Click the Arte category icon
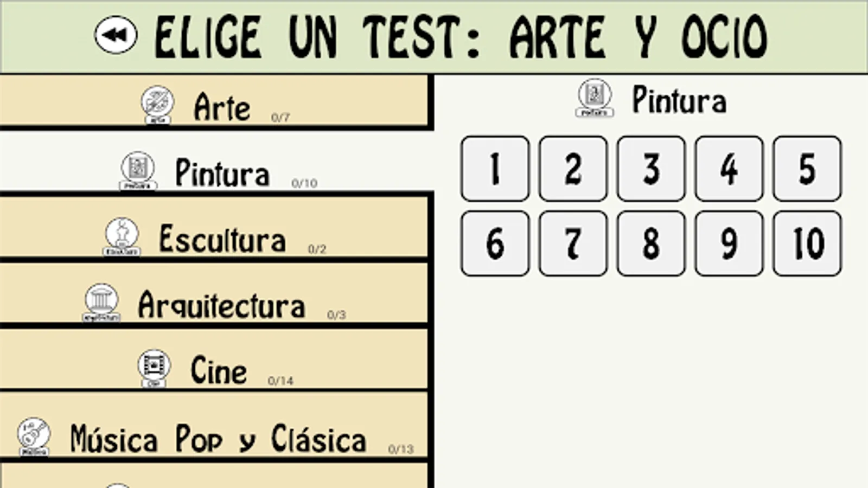This screenshot has height=488, width=868. (157, 104)
